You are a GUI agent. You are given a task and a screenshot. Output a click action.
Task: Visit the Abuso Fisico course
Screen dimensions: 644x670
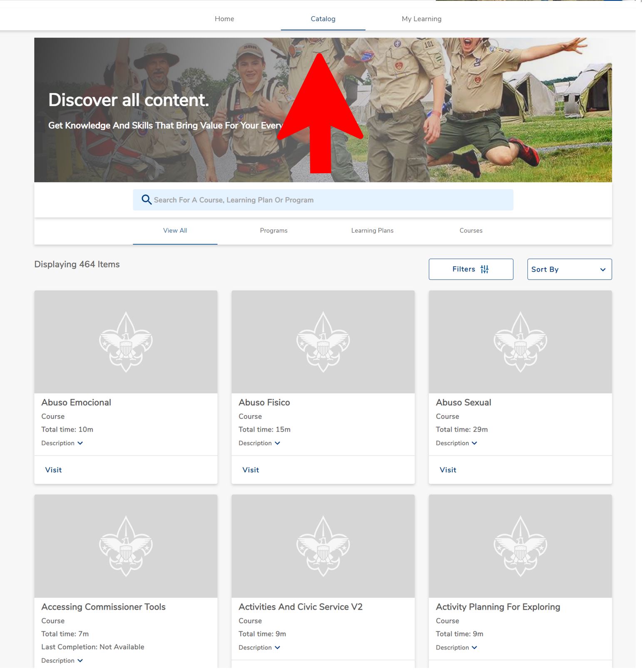pos(251,471)
